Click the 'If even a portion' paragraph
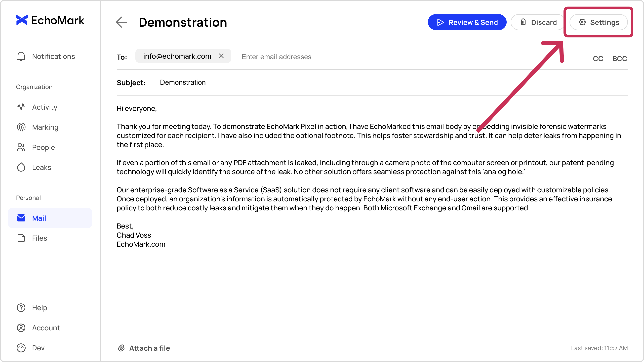 coord(365,167)
